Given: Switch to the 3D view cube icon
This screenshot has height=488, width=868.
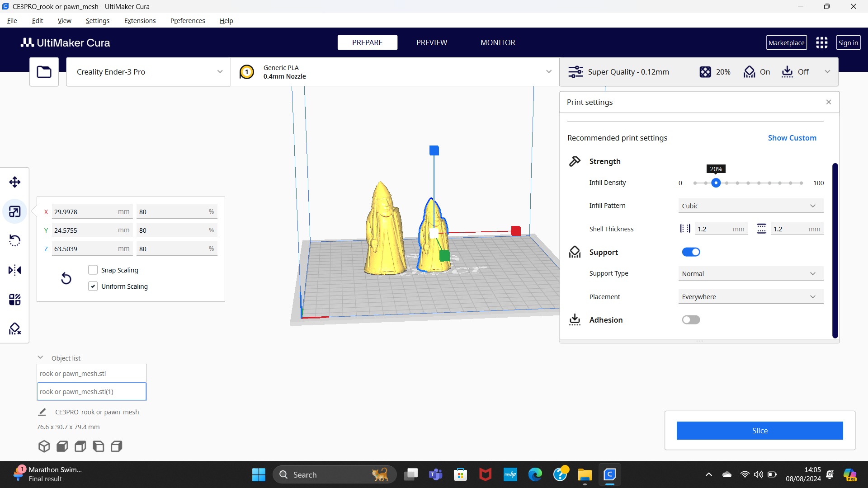Looking at the screenshot, I should (x=44, y=446).
